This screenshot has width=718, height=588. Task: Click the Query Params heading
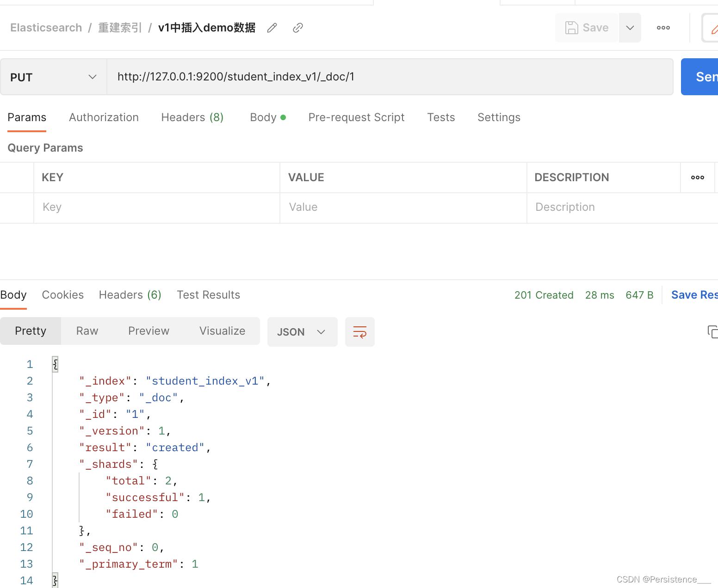45,148
